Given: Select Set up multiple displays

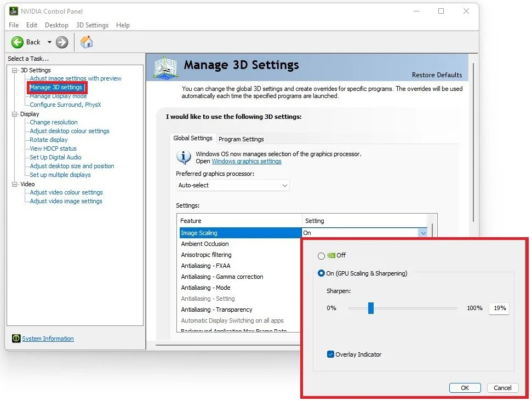Looking at the screenshot, I should pyautogui.click(x=60, y=175).
